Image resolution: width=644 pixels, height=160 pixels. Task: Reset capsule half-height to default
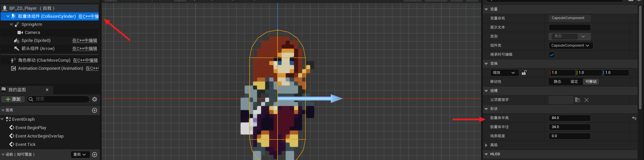(x=634, y=118)
